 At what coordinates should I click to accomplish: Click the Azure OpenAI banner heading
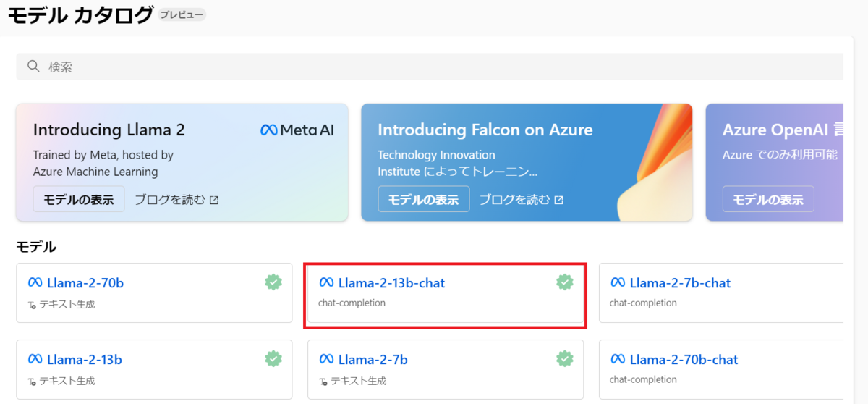(783, 130)
